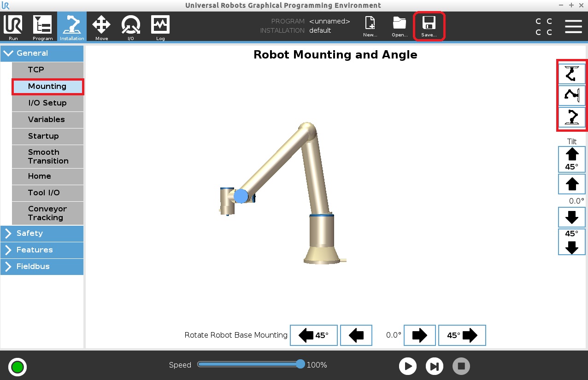Open the Log tab
The image size is (588, 380).
[160, 28]
